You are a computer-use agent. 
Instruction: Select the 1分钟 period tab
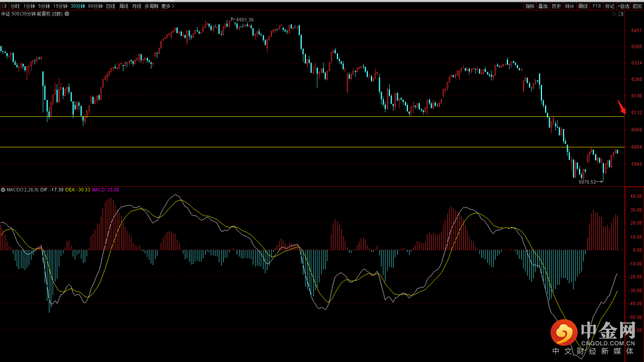point(29,6)
